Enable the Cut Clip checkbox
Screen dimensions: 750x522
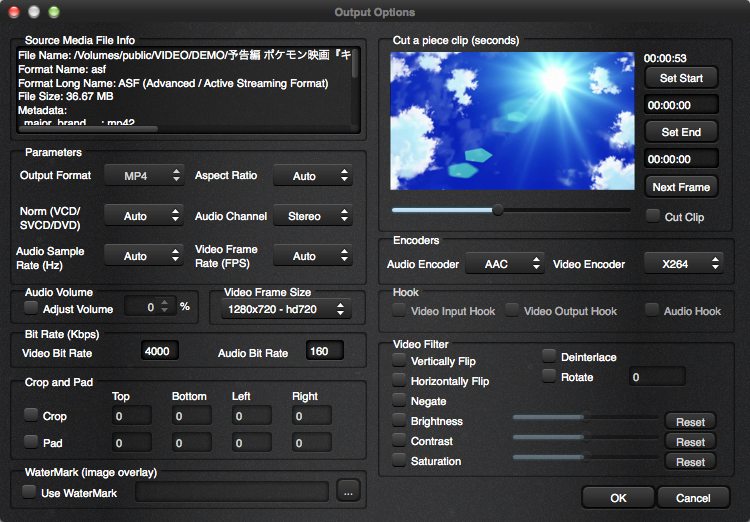pos(653,216)
